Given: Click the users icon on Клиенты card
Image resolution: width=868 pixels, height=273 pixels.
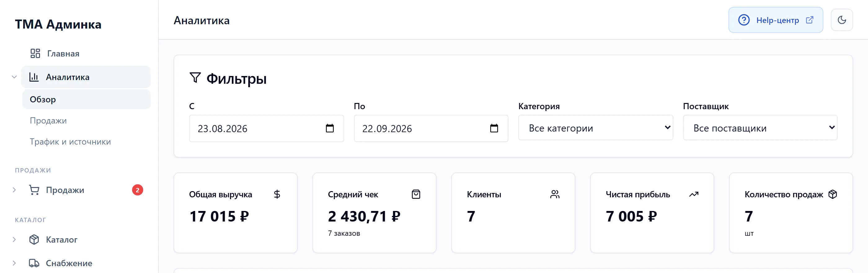Looking at the screenshot, I should tap(555, 194).
